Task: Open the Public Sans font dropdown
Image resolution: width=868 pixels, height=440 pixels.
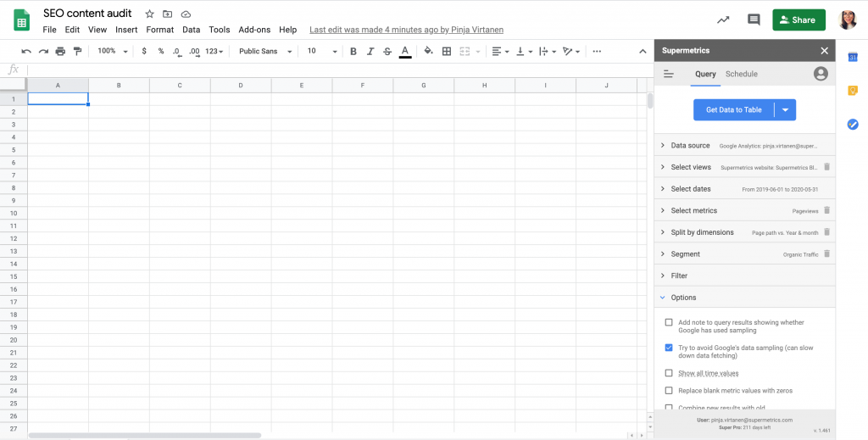Action: 264,52
